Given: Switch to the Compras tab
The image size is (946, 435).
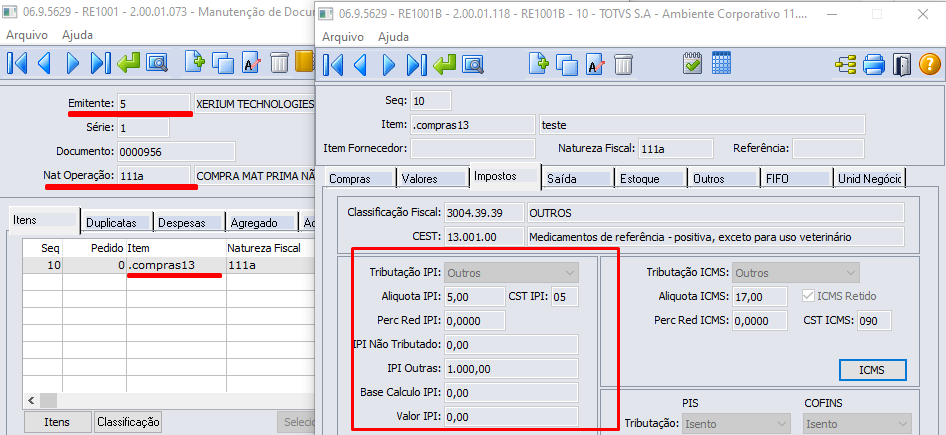Looking at the screenshot, I should (360, 179).
